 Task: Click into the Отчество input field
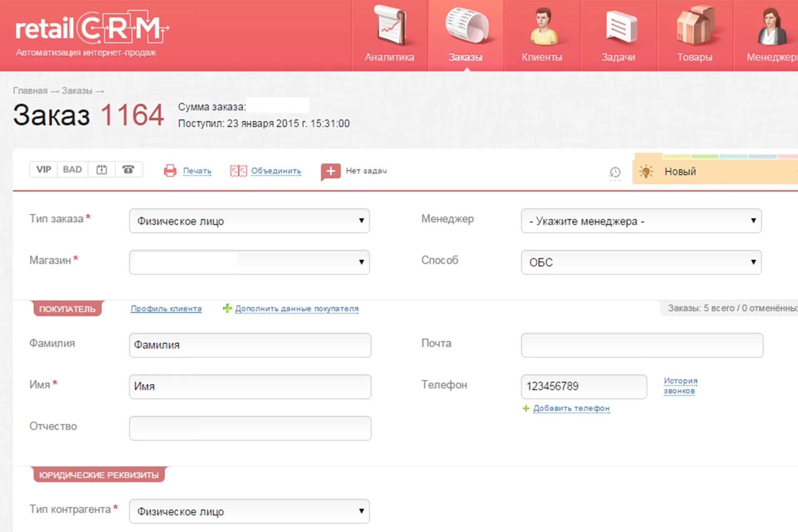pyautogui.click(x=250, y=428)
